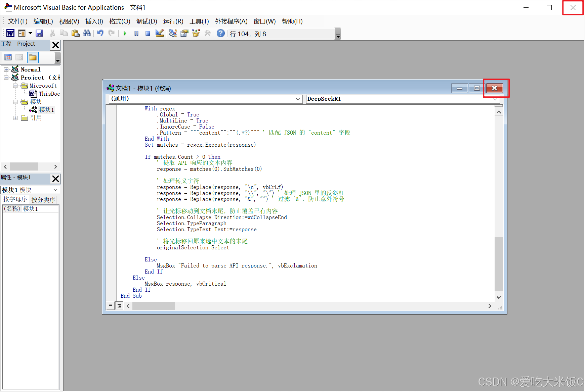
Task: Open toolbar options overflow arrow
Action: [x=338, y=34]
